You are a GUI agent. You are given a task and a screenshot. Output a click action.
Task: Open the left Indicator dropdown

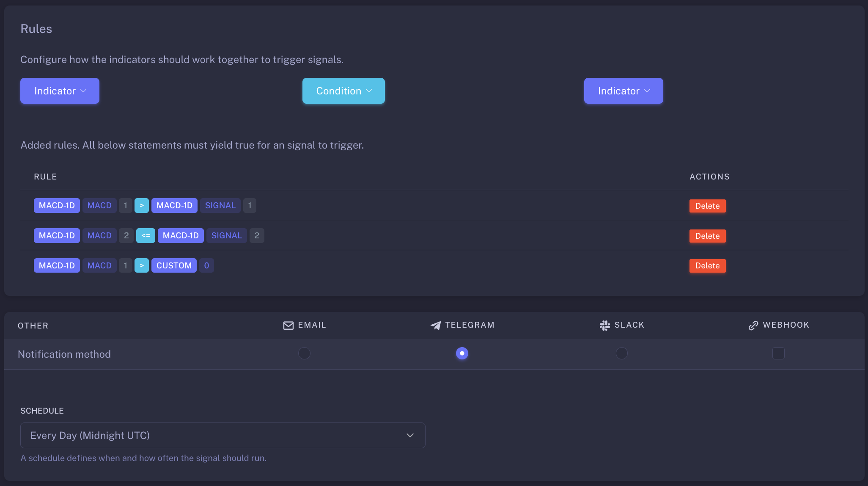[x=60, y=91]
